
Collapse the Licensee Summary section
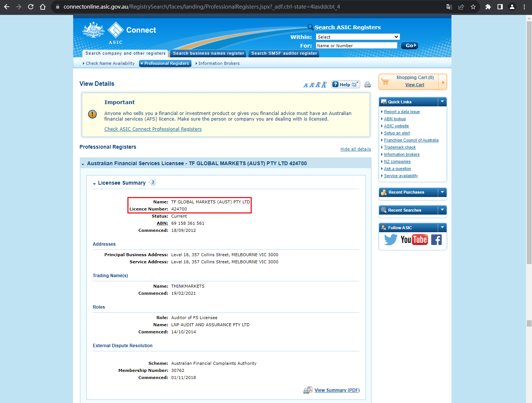coord(94,184)
